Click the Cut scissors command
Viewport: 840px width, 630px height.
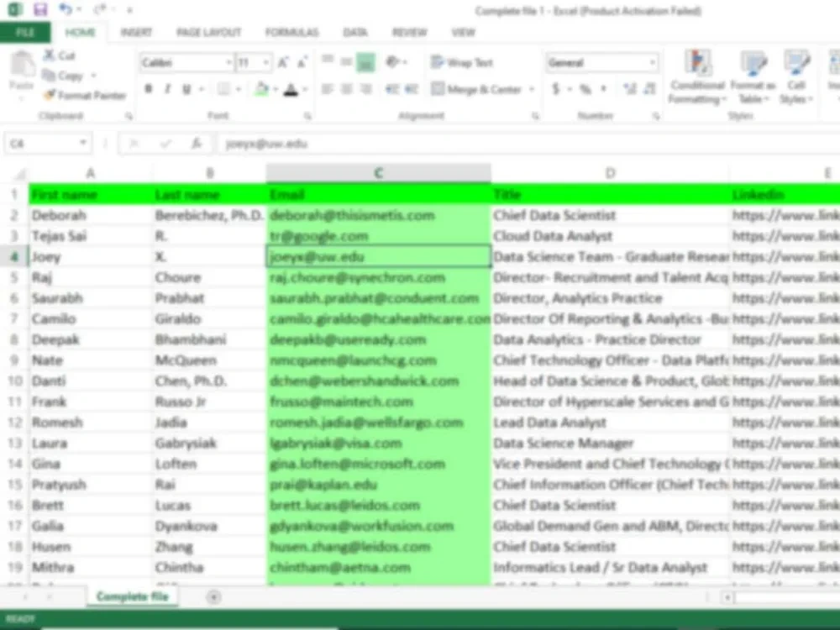[x=60, y=55]
